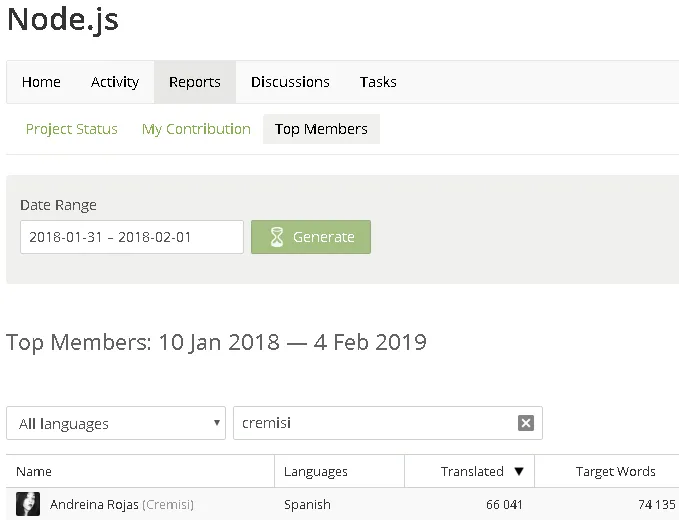Open Andreina Rojas (Cremisi) profile
The image size is (679, 520).
tap(122, 504)
